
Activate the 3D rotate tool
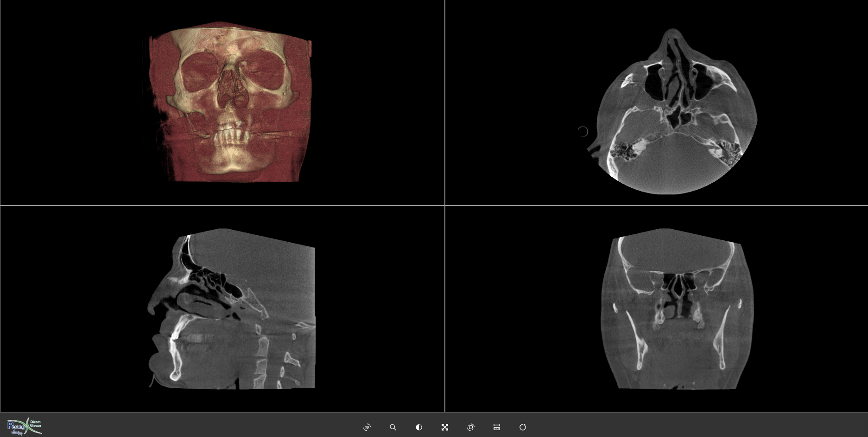[x=367, y=427]
